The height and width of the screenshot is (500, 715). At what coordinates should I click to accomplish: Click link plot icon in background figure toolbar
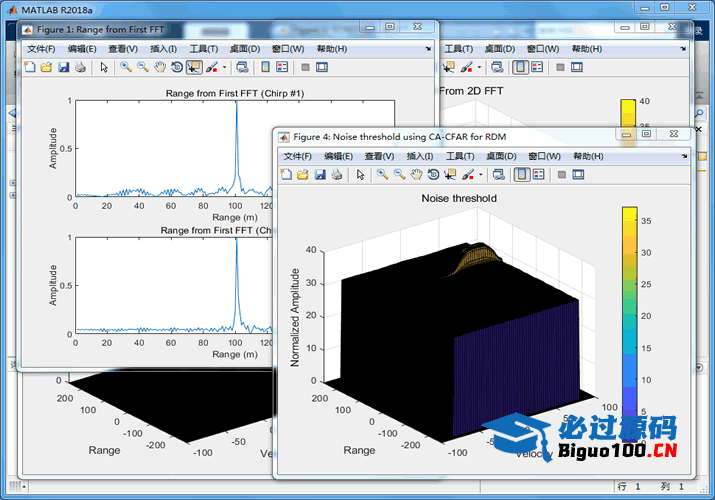497,67
